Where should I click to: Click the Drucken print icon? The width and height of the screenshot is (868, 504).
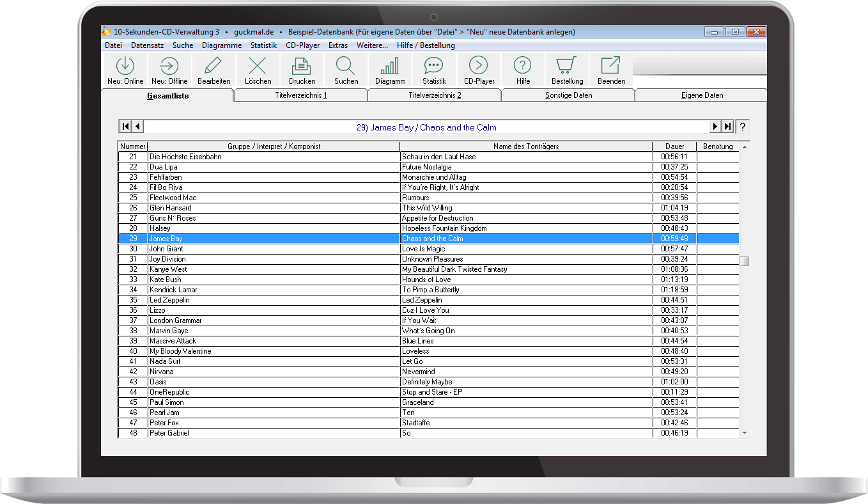pyautogui.click(x=302, y=66)
